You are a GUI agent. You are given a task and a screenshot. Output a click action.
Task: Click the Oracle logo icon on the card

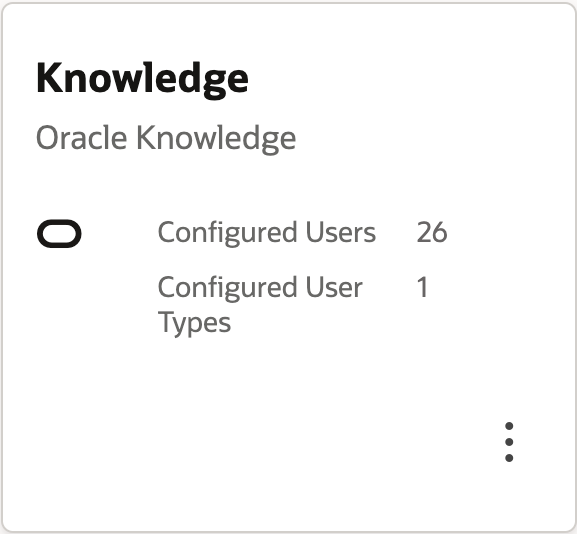(59, 233)
